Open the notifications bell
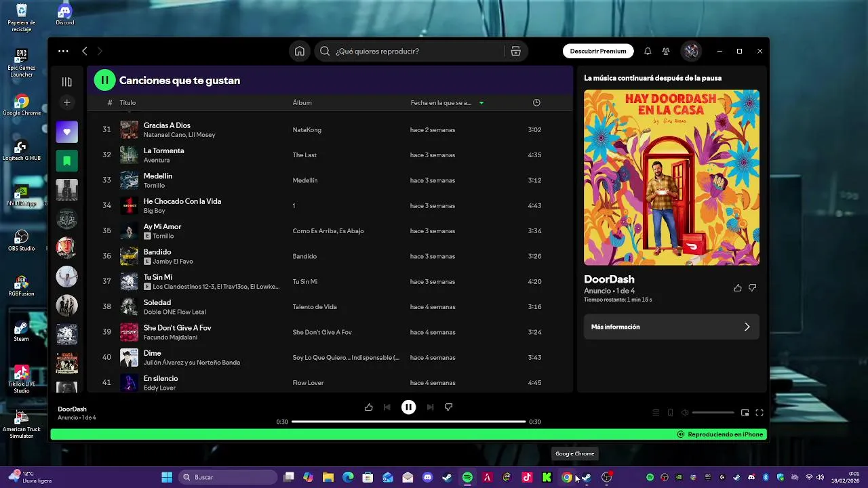The width and height of the screenshot is (868, 488). (x=648, y=51)
